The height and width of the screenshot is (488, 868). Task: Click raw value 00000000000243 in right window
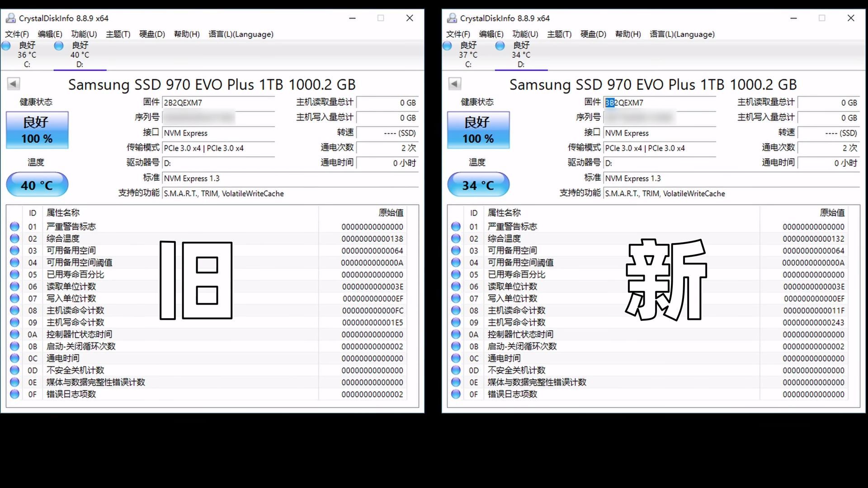(x=814, y=323)
